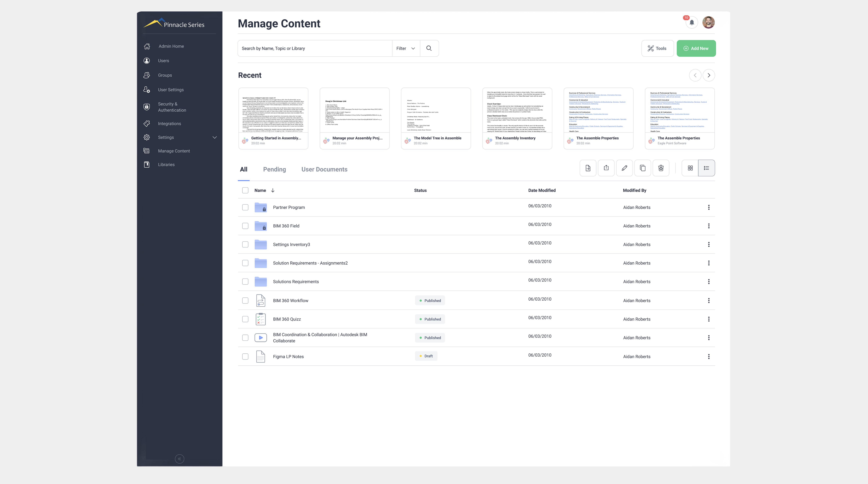Click the Pinnacle Series logo
Image resolution: width=868 pixels, height=484 pixels.
pyautogui.click(x=174, y=23)
